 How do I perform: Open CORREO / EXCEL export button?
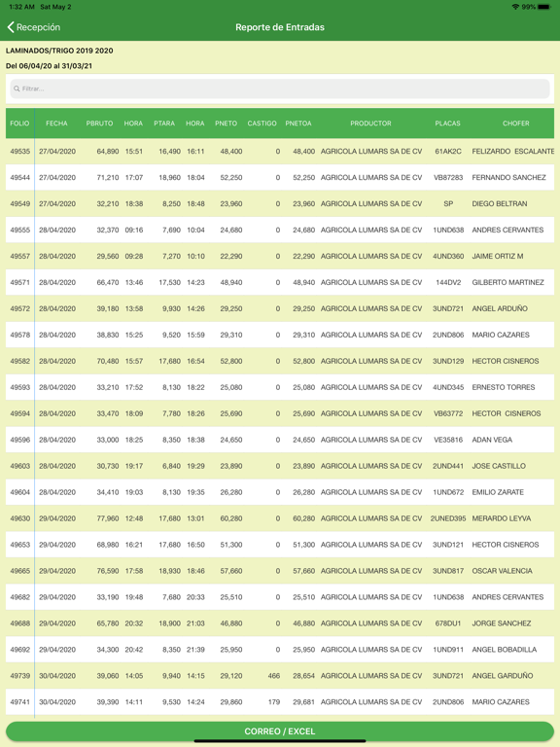coord(280,730)
